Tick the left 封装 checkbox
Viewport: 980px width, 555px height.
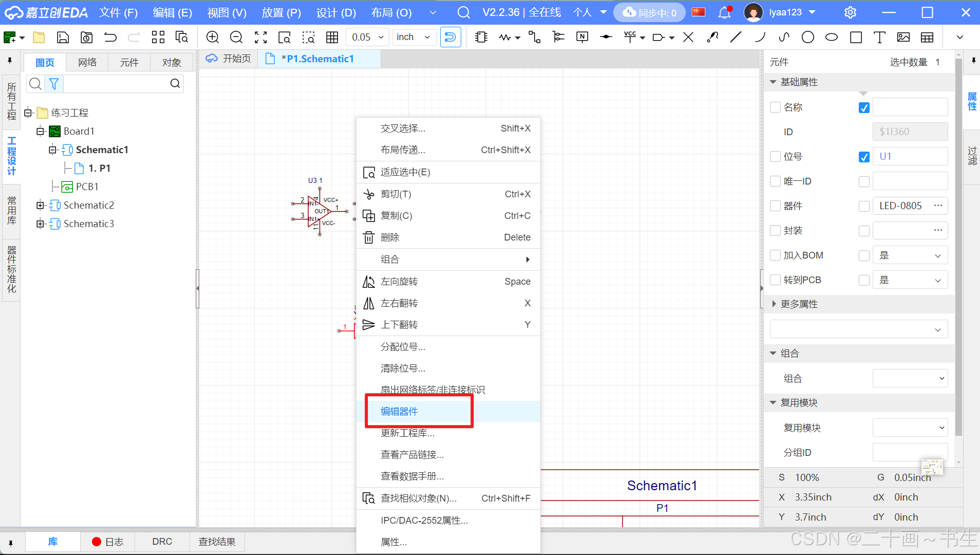click(776, 231)
